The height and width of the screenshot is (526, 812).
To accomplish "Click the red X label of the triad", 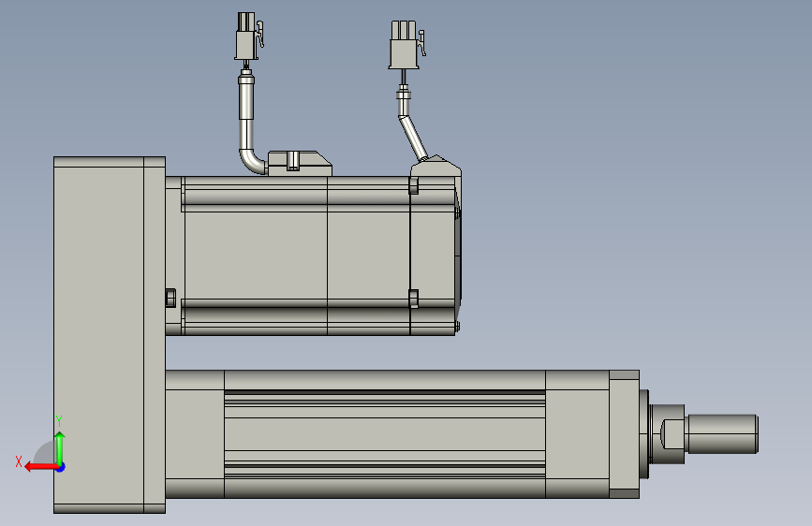I will [19, 461].
